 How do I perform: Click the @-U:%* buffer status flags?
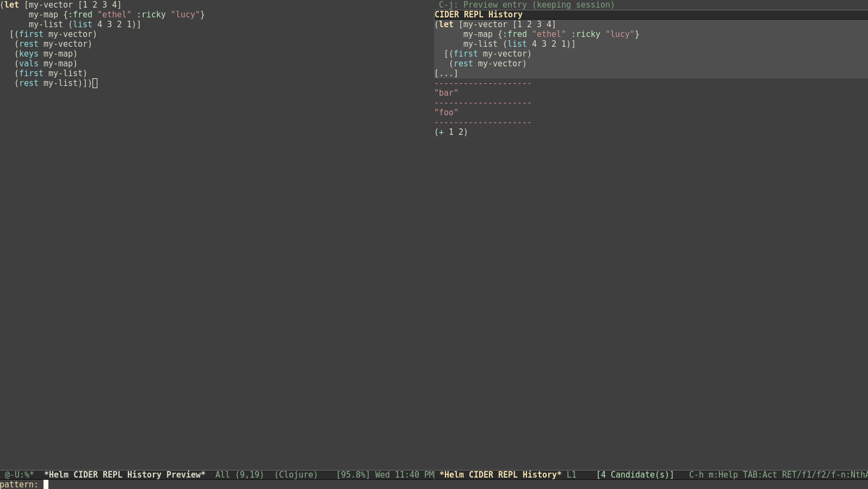point(20,475)
